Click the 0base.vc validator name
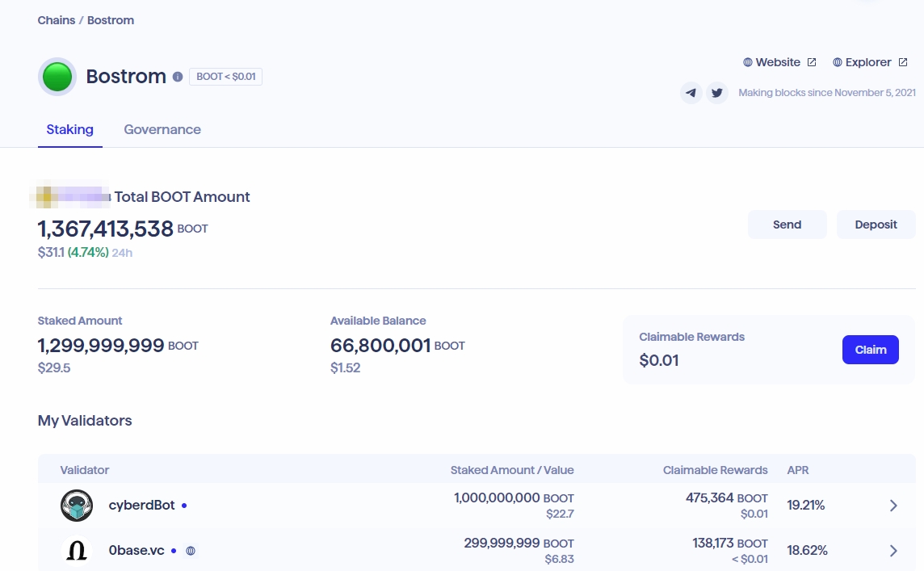 coord(136,550)
